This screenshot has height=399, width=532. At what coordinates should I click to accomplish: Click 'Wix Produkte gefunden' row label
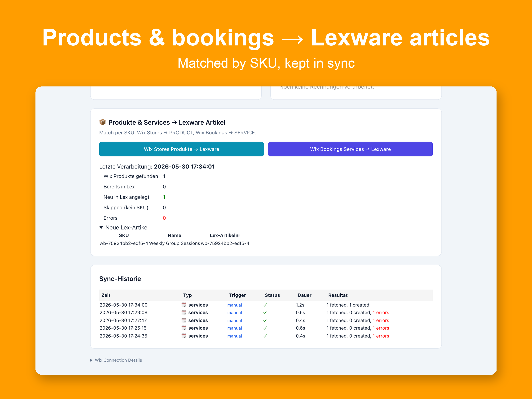131,176
